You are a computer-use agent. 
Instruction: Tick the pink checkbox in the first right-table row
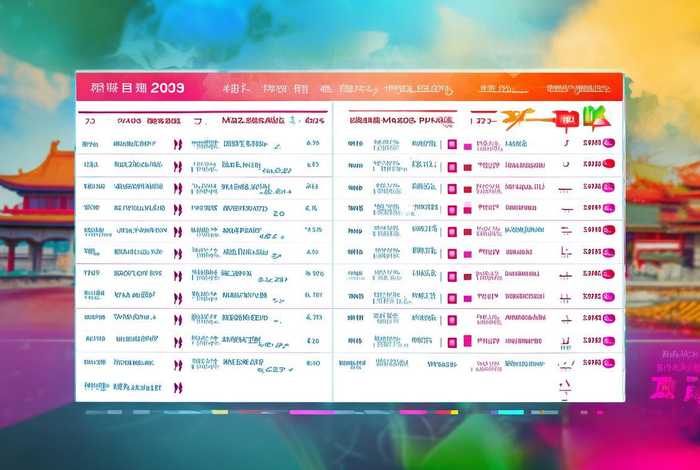coord(452,144)
